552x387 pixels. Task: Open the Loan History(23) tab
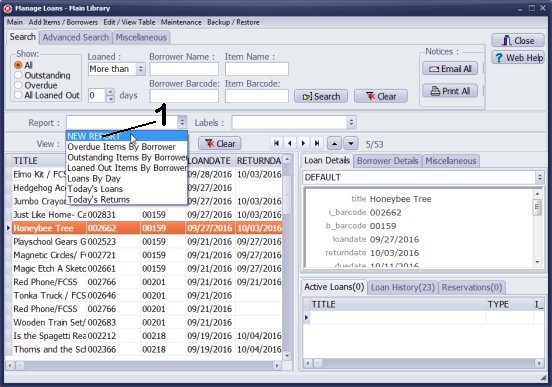(x=403, y=287)
